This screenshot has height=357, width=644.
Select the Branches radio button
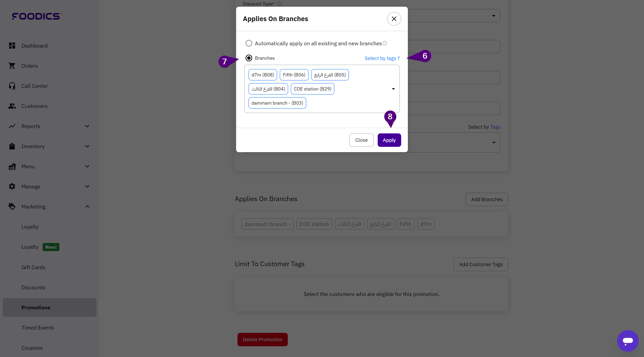coord(249,58)
